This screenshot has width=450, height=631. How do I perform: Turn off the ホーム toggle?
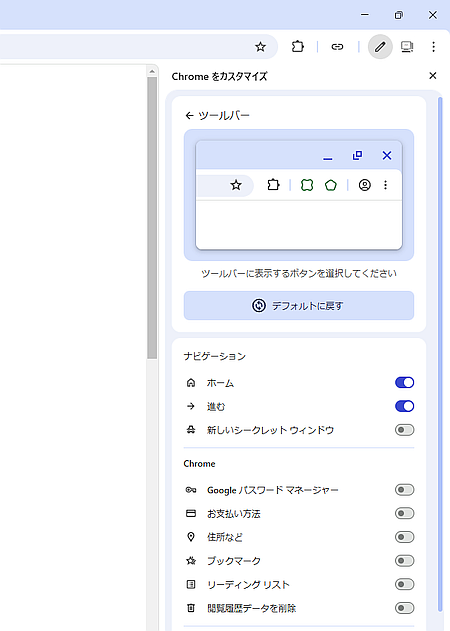pos(405,382)
